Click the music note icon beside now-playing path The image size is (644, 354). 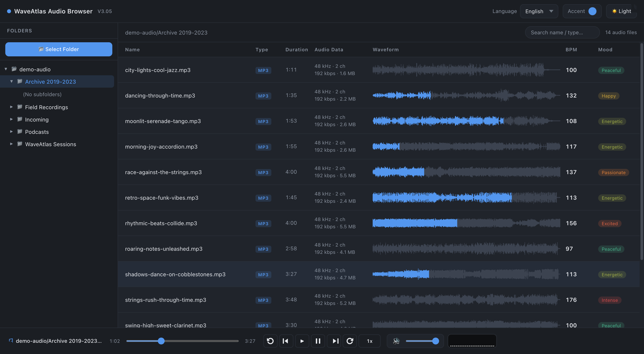click(11, 341)
